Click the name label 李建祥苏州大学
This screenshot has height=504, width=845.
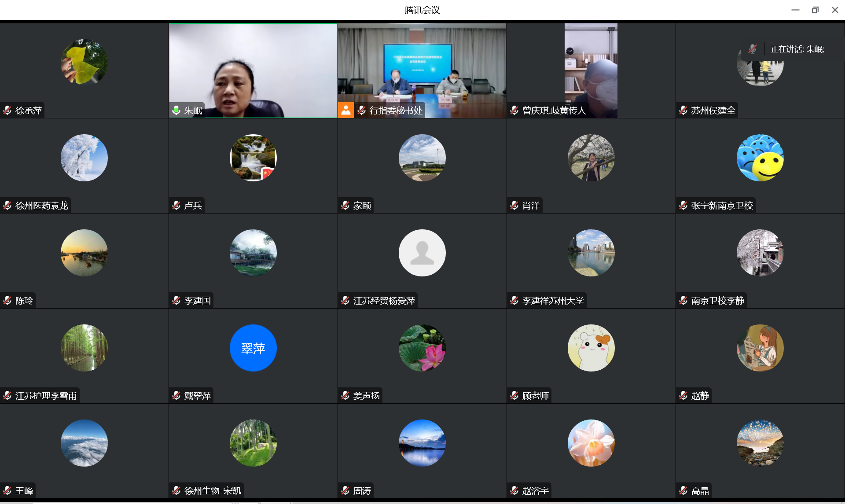pyautogui.click(x=553, y=300)
